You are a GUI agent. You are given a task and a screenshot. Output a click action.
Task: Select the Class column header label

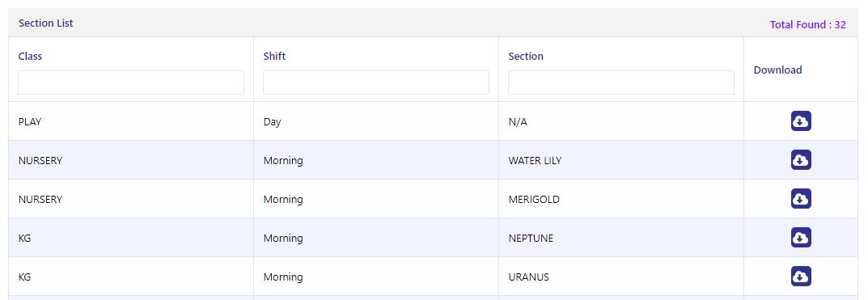(30, 56)
